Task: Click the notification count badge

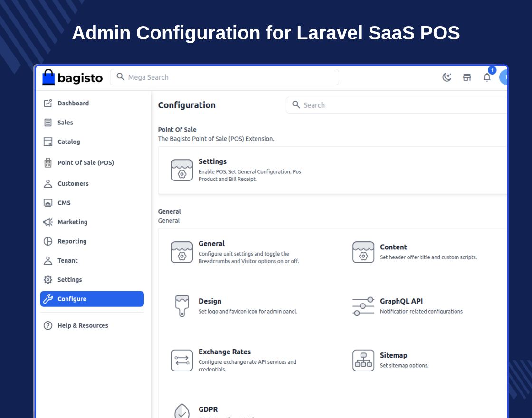Action: click(x=492, y=70)
